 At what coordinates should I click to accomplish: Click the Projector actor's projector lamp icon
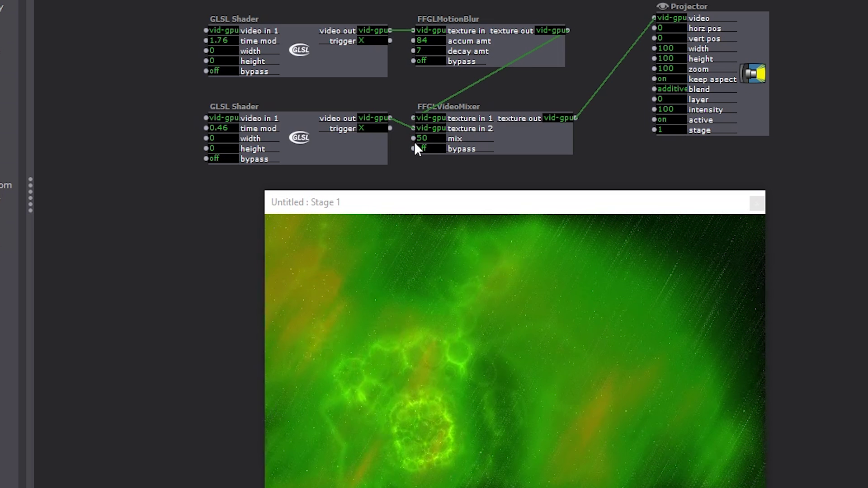click(x=754, y=74)
